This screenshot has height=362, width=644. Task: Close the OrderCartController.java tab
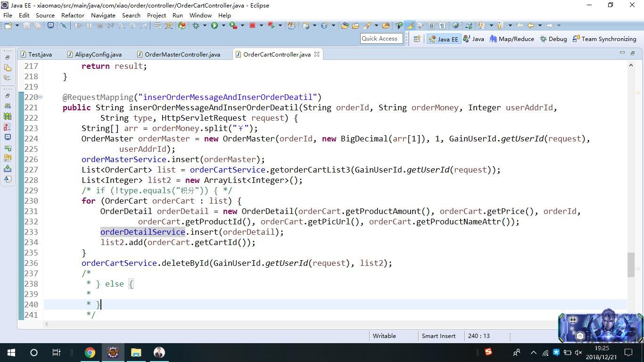[x=317, y=54]
